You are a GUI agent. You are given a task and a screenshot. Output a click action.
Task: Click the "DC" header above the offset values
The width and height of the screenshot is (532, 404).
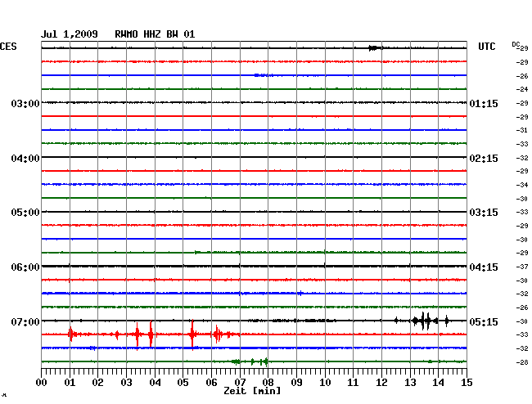[516, 45]
